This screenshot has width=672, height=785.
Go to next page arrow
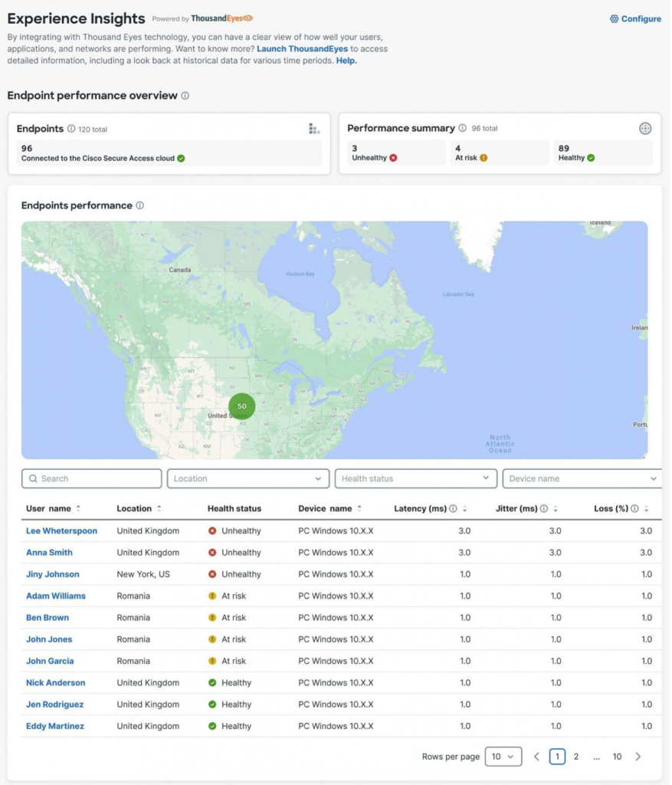[638, 757]
